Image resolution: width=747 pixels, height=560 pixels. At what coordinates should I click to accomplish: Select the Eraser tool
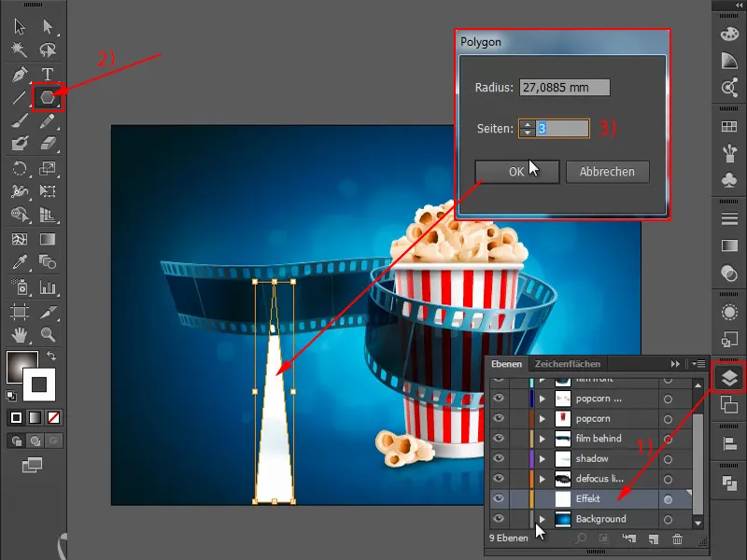48,143
